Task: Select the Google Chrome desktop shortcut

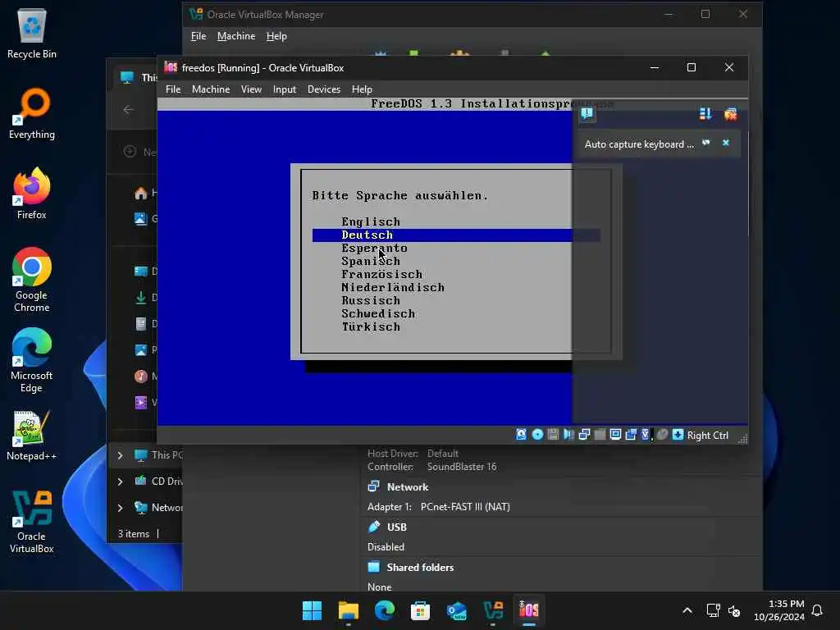Action: 32,280
